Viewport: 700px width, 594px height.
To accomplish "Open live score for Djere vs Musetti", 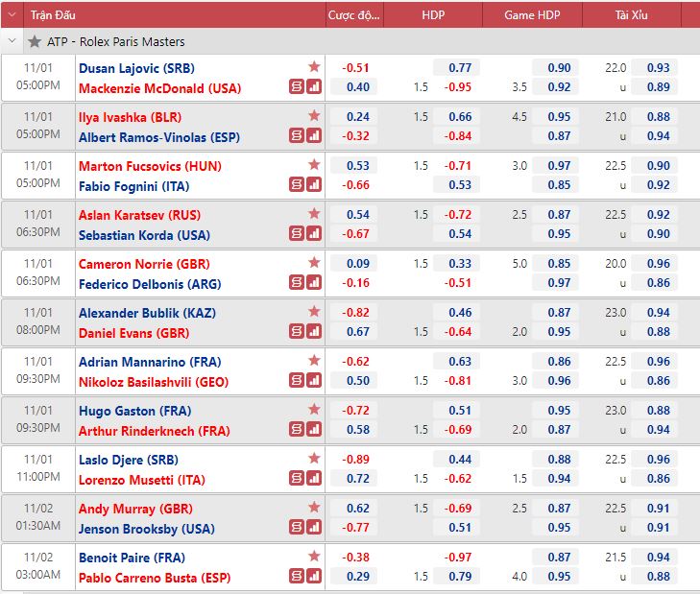I will [x=297, y=478].
